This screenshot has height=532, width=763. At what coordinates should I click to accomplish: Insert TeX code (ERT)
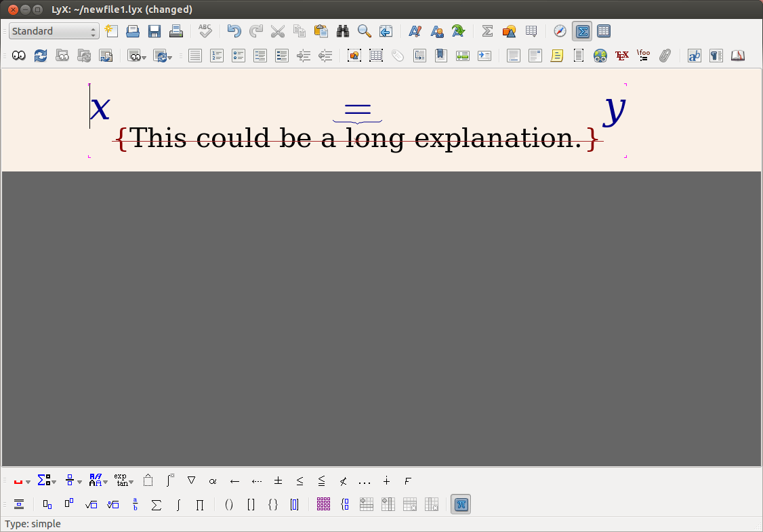pos(621,56)
